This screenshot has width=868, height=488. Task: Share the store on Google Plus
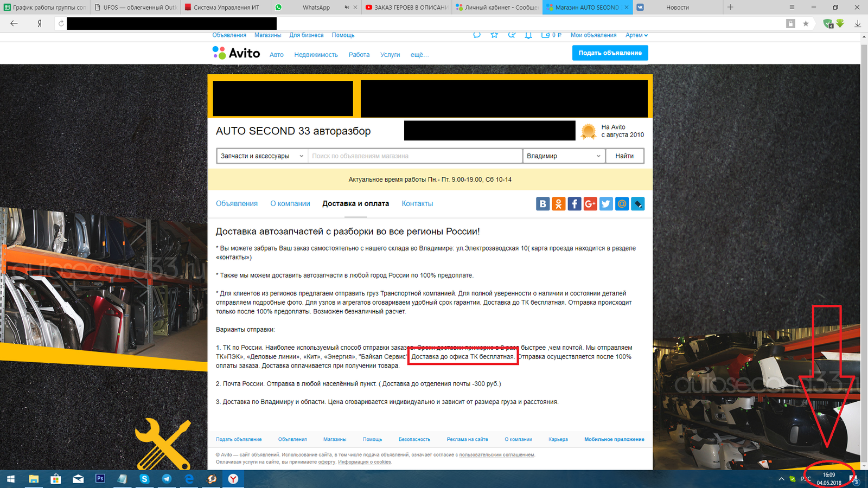tap(590, 204)
